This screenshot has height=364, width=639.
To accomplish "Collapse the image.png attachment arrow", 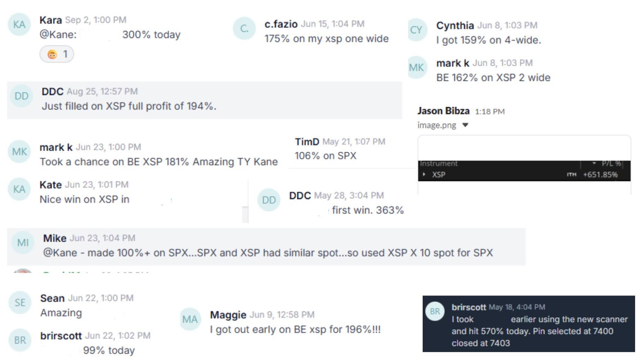I will coord(465,125).
